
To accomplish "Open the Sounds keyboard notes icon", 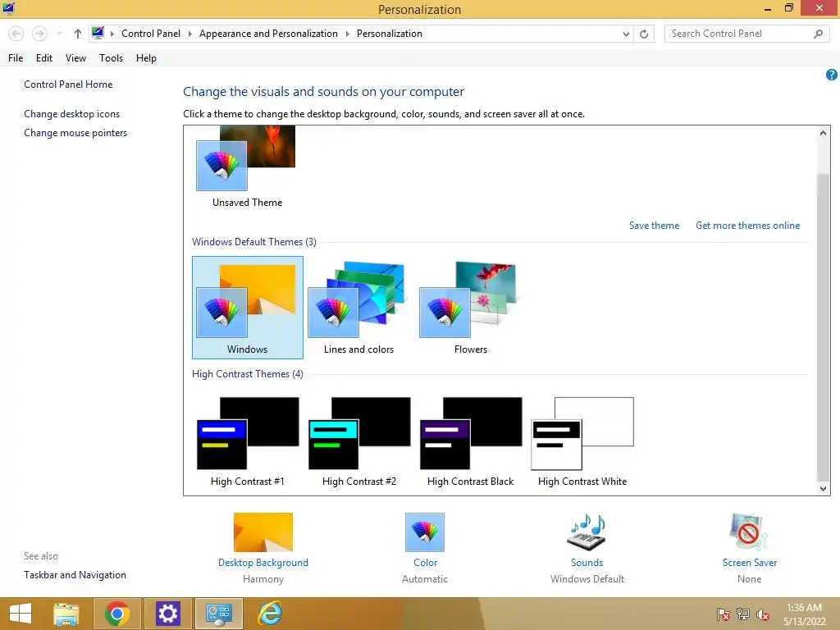I will click(x=587, y=532).
